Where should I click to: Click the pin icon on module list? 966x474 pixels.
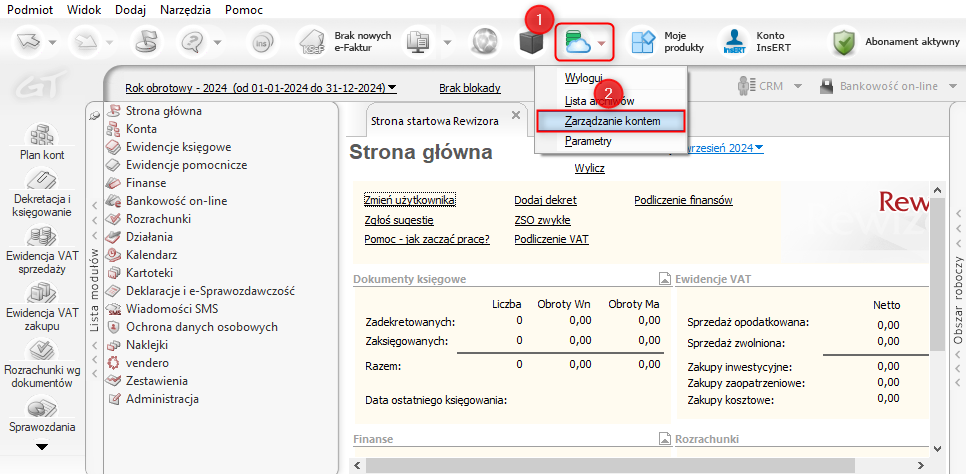(x=95, y=115)
